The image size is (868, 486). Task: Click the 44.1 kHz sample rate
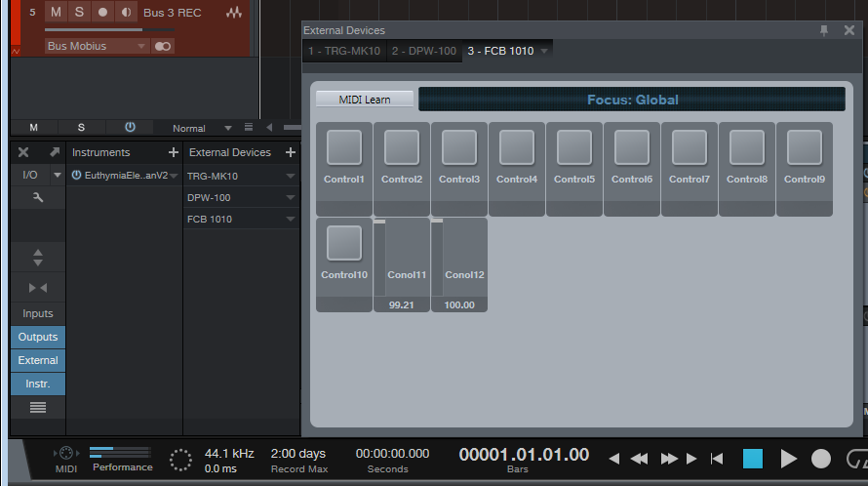(229, 453)
